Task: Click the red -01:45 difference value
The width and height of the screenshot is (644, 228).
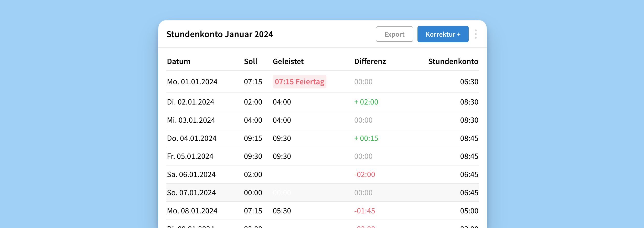Action: 364,211
